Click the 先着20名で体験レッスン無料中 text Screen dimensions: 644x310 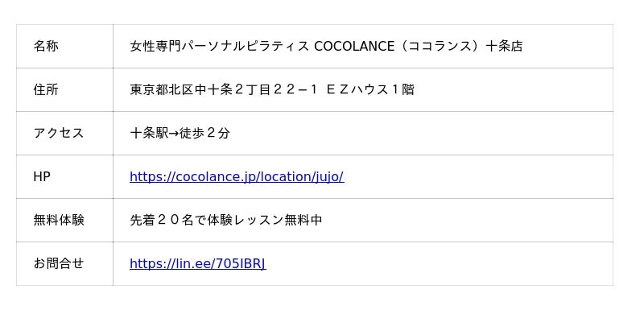(226, 220)
